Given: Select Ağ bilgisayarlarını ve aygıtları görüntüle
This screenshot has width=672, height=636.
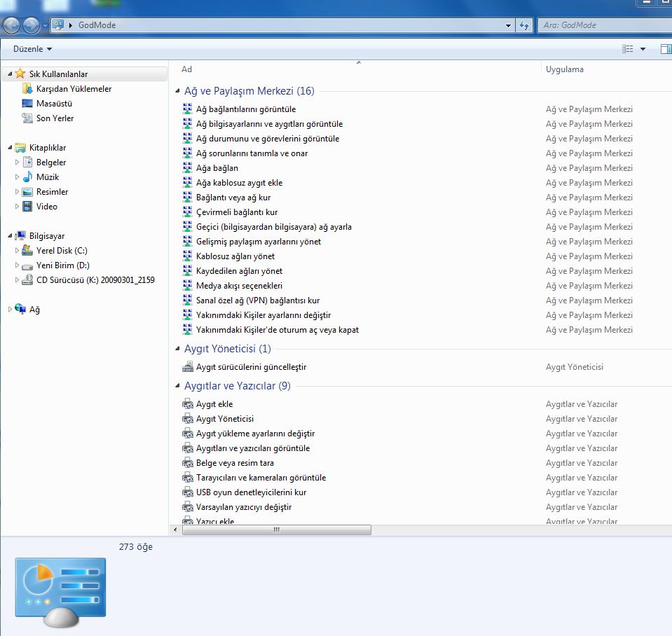Looking at the screenshot, I should coord(269,124).
